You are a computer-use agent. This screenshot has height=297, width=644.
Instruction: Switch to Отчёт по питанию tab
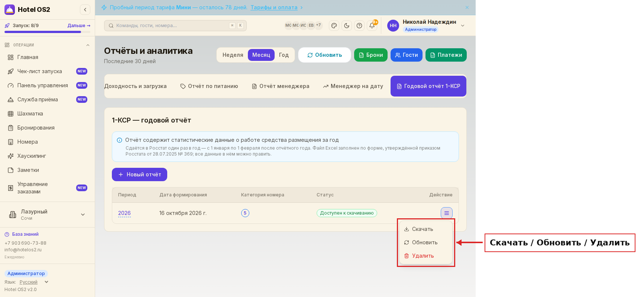click(209, 86)
